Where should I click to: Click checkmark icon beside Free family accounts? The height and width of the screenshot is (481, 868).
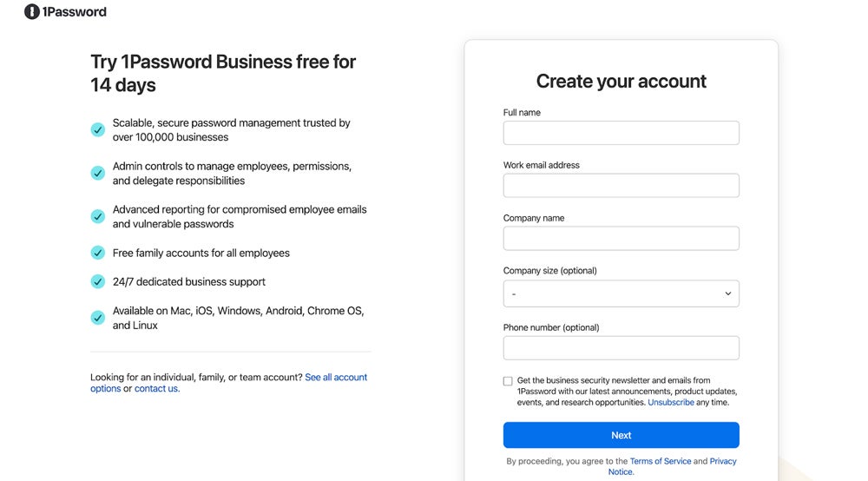(98, 253)
